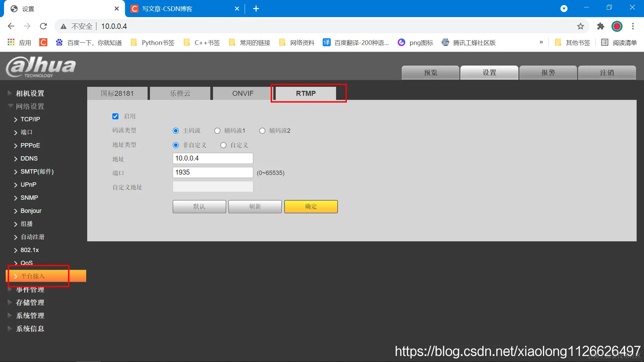
Task: Open the reading list icon
Action: (x=604, y=43)
